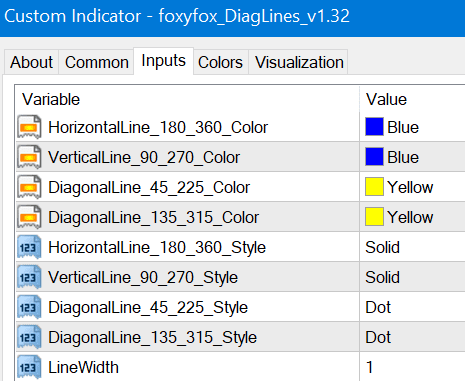The width and height of the screenshot is (465, 381).
Task: Select the Solid value of HorizontalLine_180_360_Style
Action: coord(382,247)
